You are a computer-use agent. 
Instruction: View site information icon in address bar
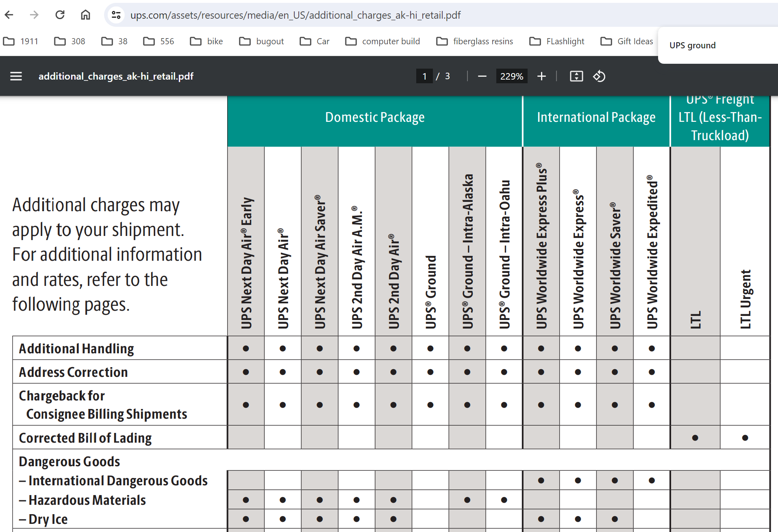(x=116, y=15)
